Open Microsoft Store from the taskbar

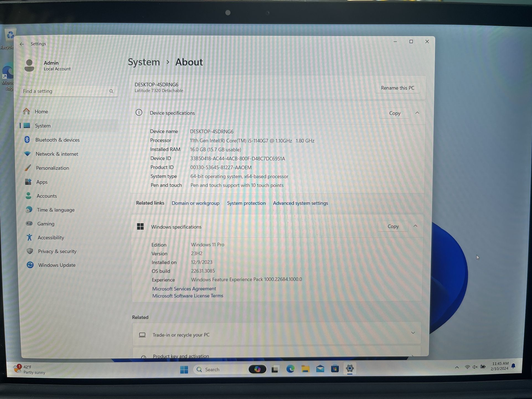pyautogui.click(x=335, y=369)
